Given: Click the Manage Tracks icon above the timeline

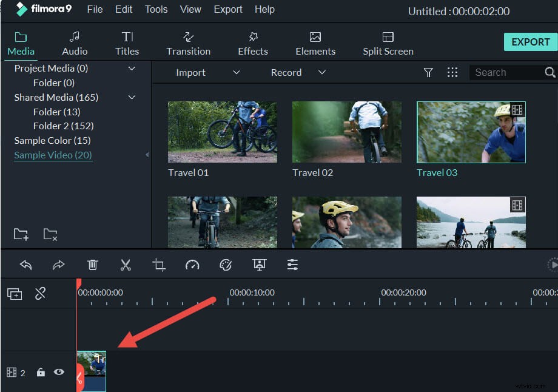Looking at the screenshot, I should [x=14, y=293].
